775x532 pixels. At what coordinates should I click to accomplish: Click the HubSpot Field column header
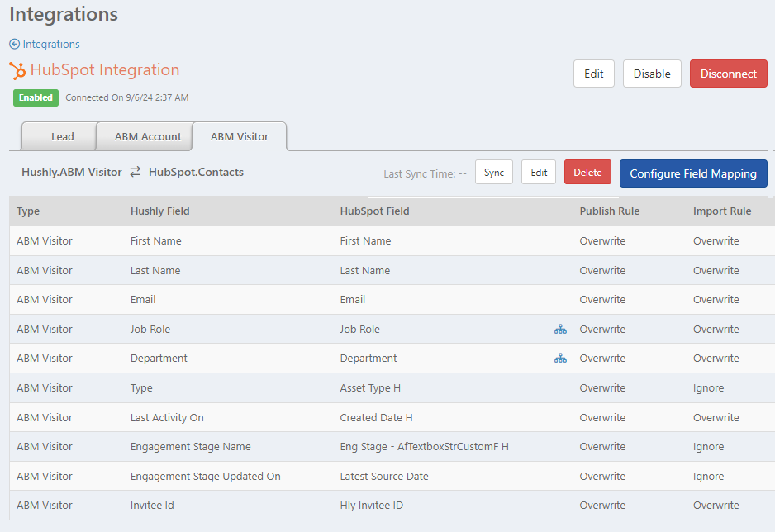(x=374, y=211)
